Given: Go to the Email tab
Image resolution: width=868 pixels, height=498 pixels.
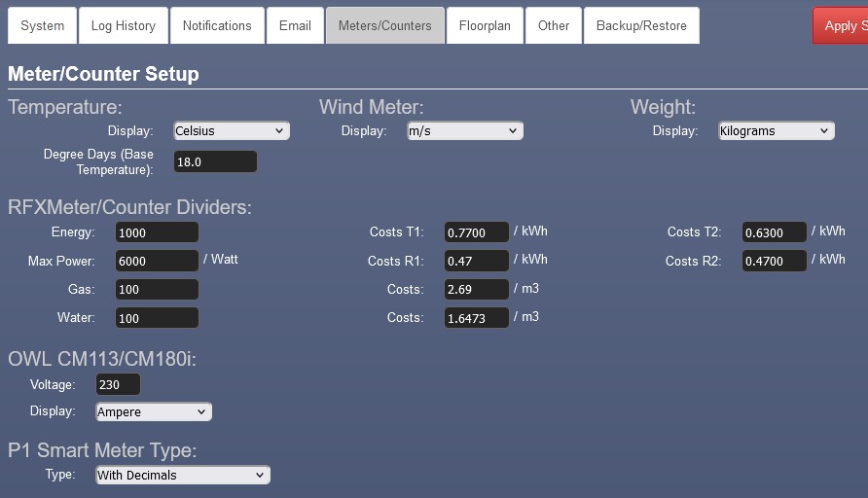Looking at the screenshot, I should (x=295, y=25).
